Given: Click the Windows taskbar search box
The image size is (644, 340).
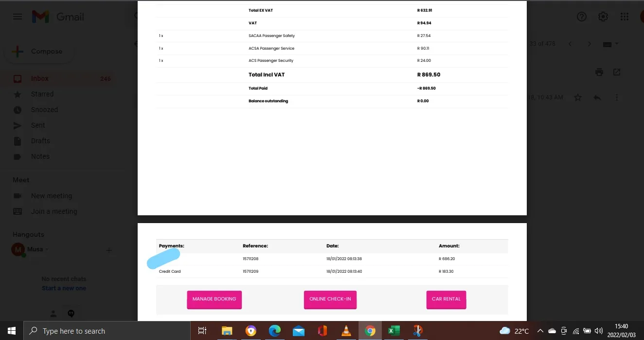Looking at the screenshot, I should [x=107, y=331].
